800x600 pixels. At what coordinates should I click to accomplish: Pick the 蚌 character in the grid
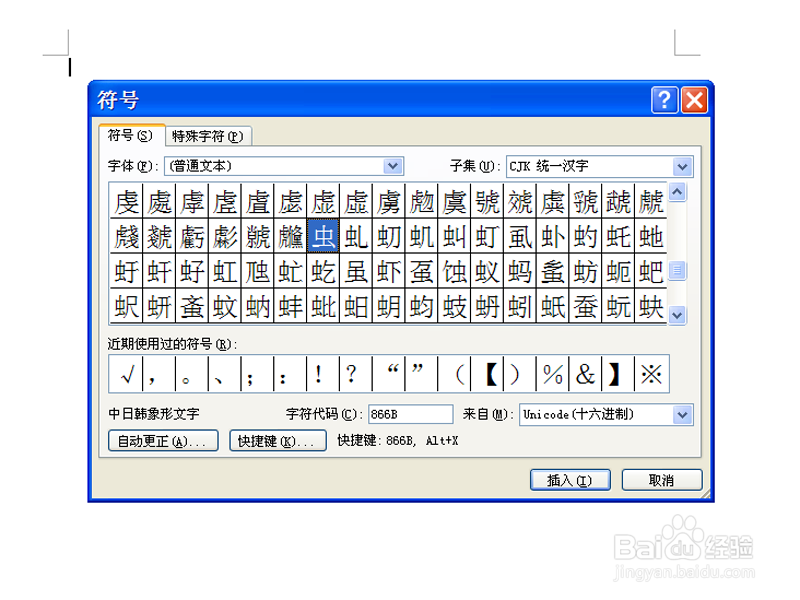290,307
